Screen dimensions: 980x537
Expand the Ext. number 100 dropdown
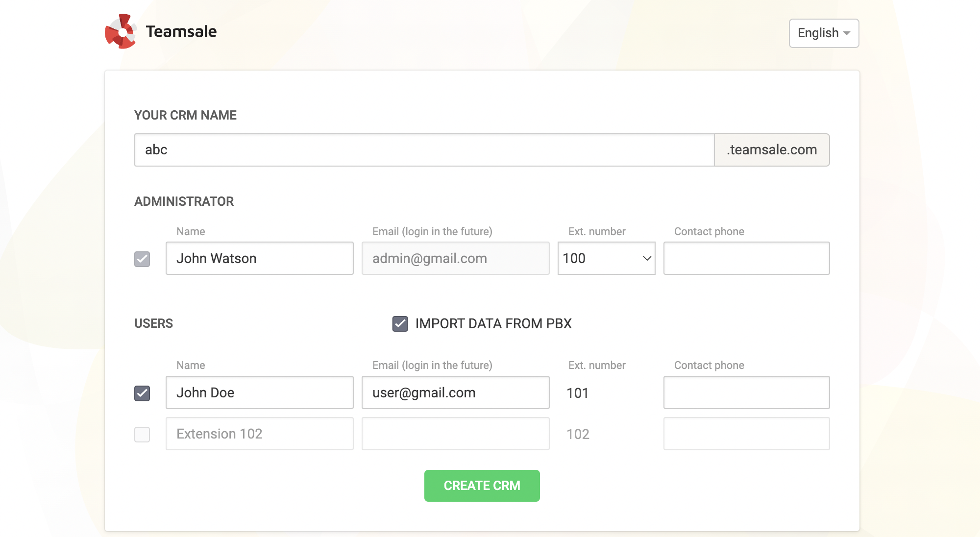click(606, 258)
